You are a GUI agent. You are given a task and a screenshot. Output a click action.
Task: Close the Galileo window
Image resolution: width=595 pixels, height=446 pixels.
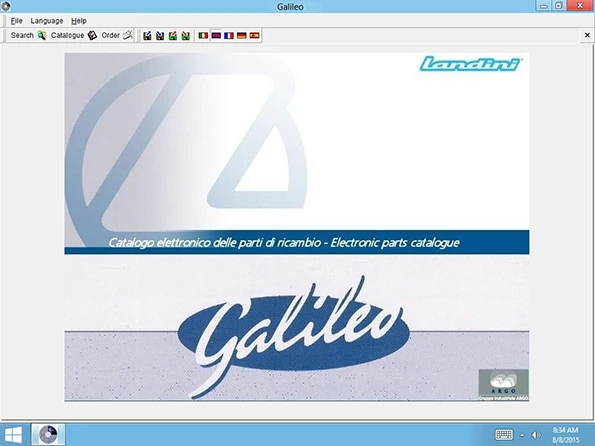click(x=580, y=6)
